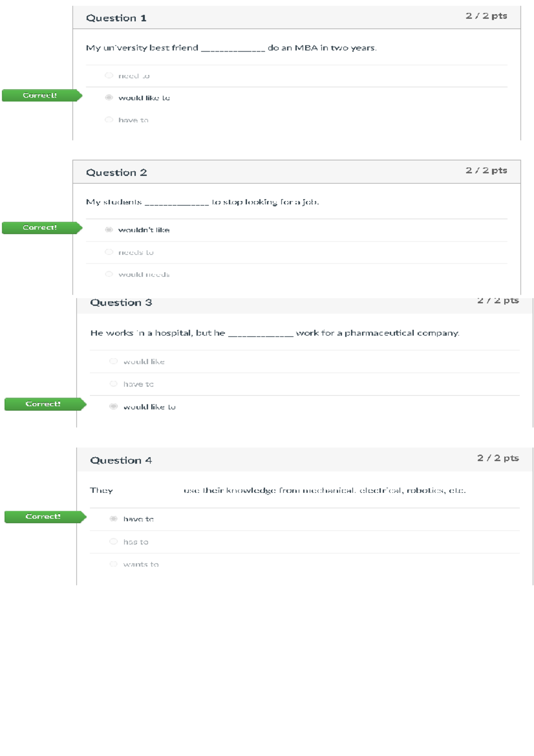
Task: Click the Question 3 sentence text
Action: 275,333
